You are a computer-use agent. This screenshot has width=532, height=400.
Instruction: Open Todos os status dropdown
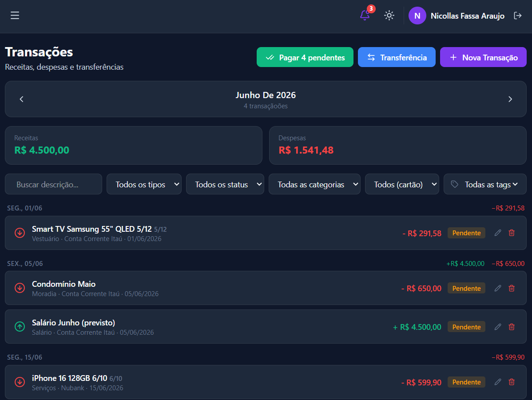225,184
